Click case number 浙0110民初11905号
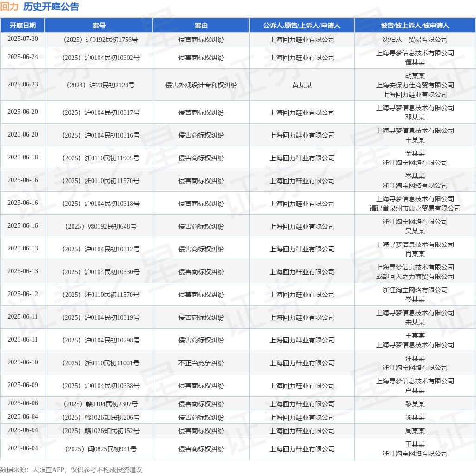476x474 pixels. coord(100,158)
